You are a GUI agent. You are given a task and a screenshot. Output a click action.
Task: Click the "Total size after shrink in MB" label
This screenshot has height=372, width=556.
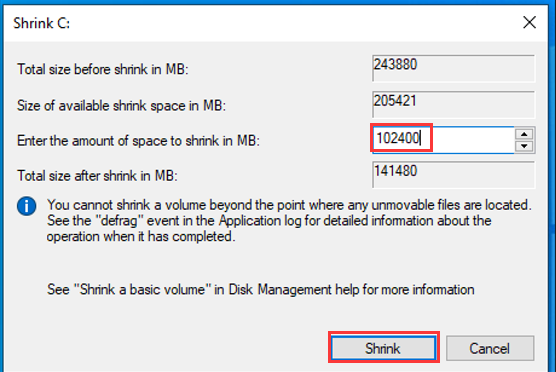[98, 176]
